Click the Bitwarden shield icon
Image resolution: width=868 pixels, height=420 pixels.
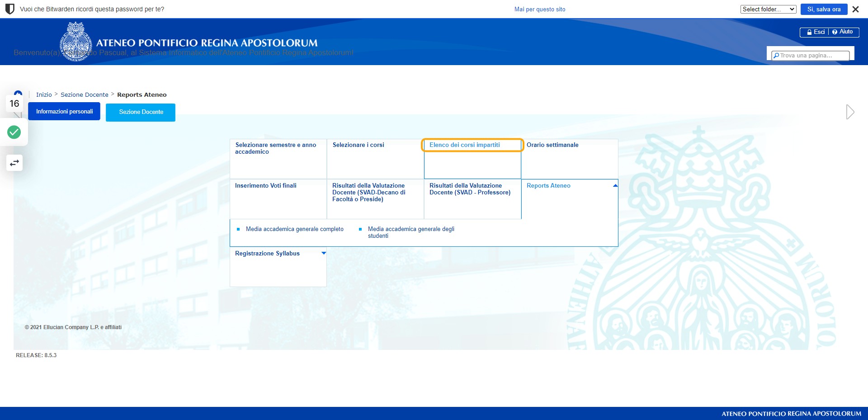[9, 9]
